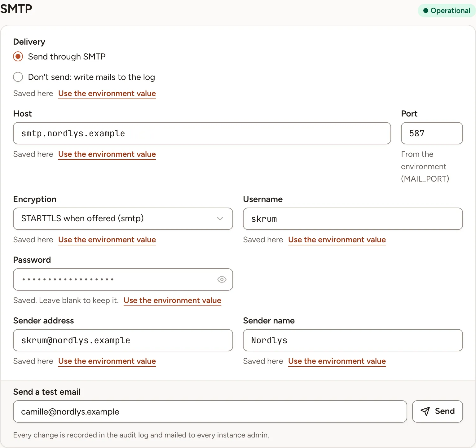Click the Delivery section label
Screen dimensions: 476x448
coord(29,42)
